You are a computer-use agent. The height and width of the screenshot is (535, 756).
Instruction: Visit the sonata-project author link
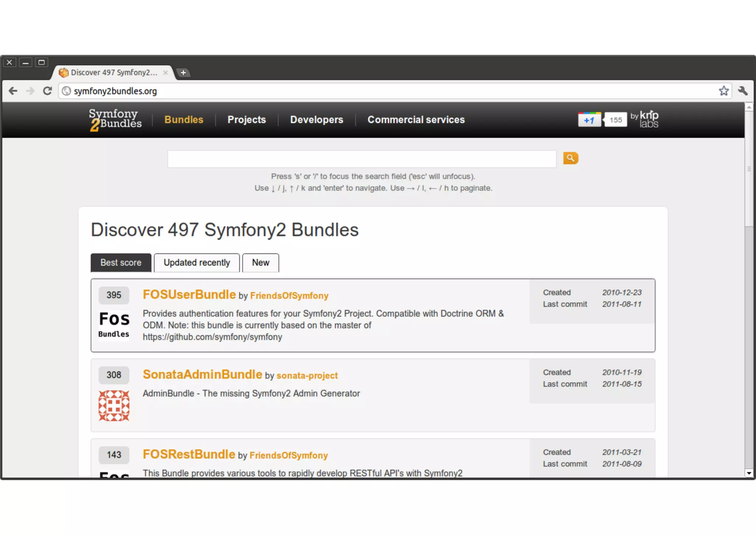307,375
